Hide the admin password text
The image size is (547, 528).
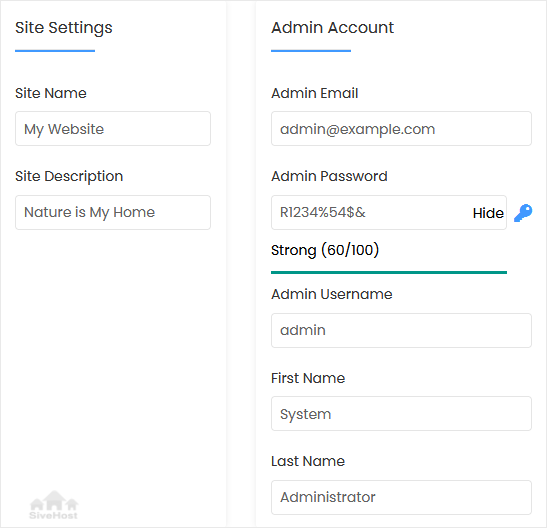[488, 213]
